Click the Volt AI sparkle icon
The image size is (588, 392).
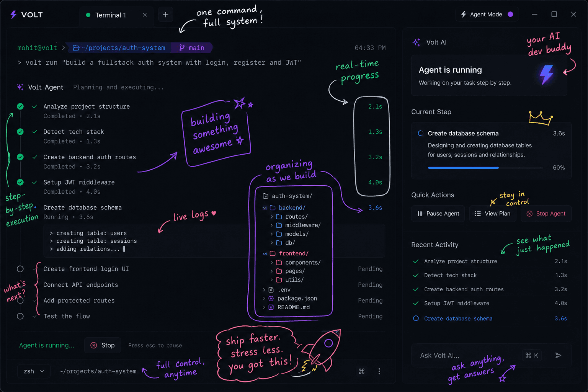pos(416,42)
